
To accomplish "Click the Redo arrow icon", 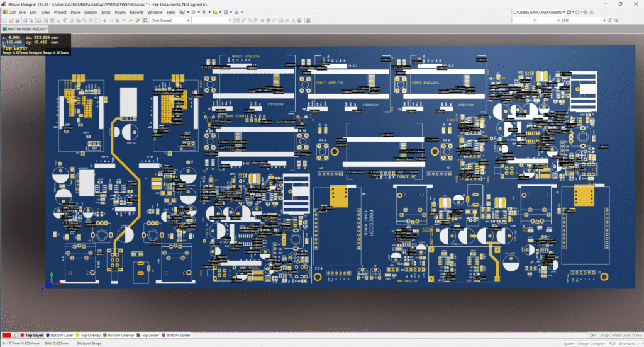I will [131, 20].
